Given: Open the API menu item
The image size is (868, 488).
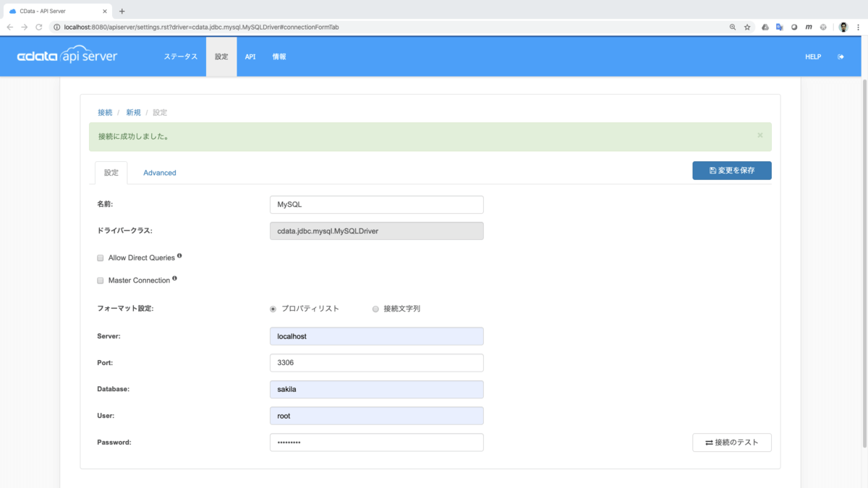Looking at the screenshot, I should [250, 57].
